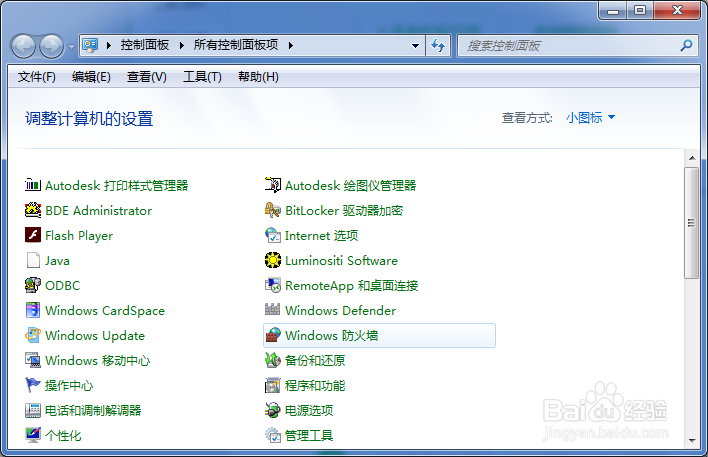708x457 pixels.
Task: Open the Windows 防火墙 link
Action: (x=331, y=336)
